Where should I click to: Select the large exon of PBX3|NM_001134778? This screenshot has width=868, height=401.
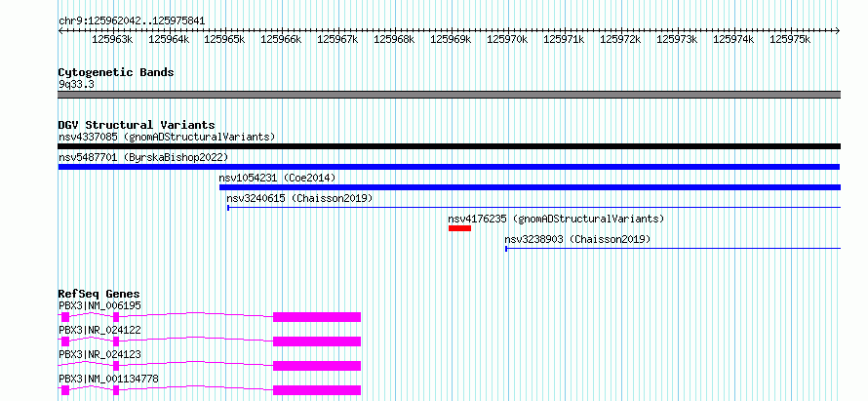click(x=317, y=390)
